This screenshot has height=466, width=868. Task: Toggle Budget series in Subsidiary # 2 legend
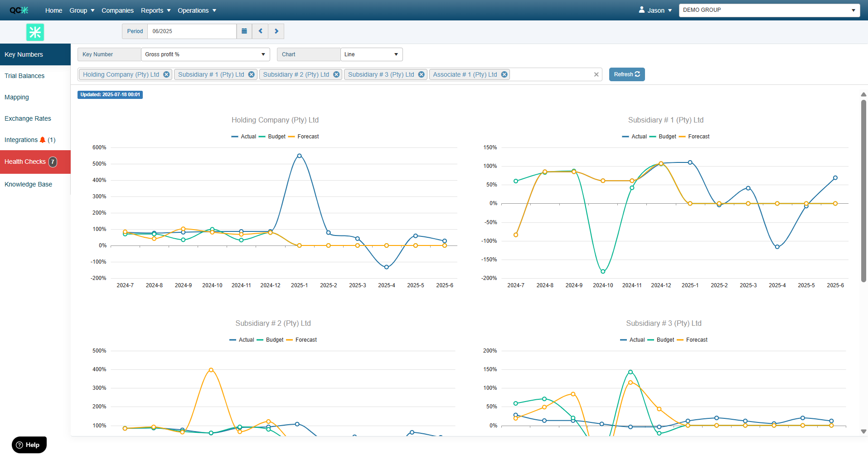[x=270, y=340]
